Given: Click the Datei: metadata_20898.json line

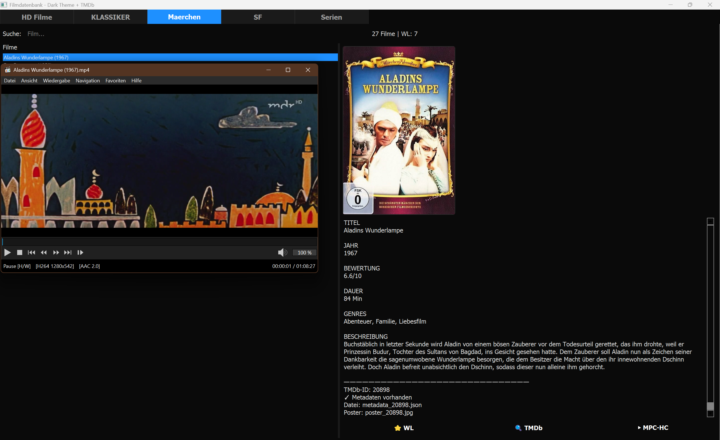Looking at the screenshot, I should pos(382,405).
